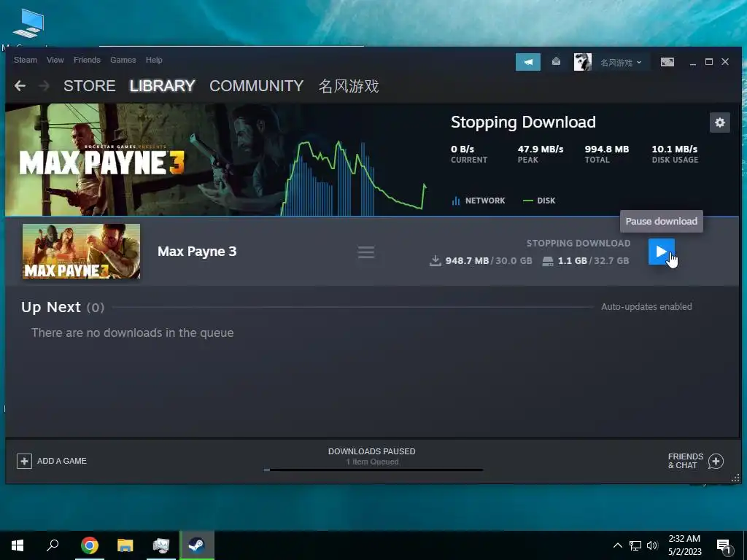This screenshot has height=560, width=747.
Task: Click the taskbar app between Explorer and Steam
Action: pos(161,545)
